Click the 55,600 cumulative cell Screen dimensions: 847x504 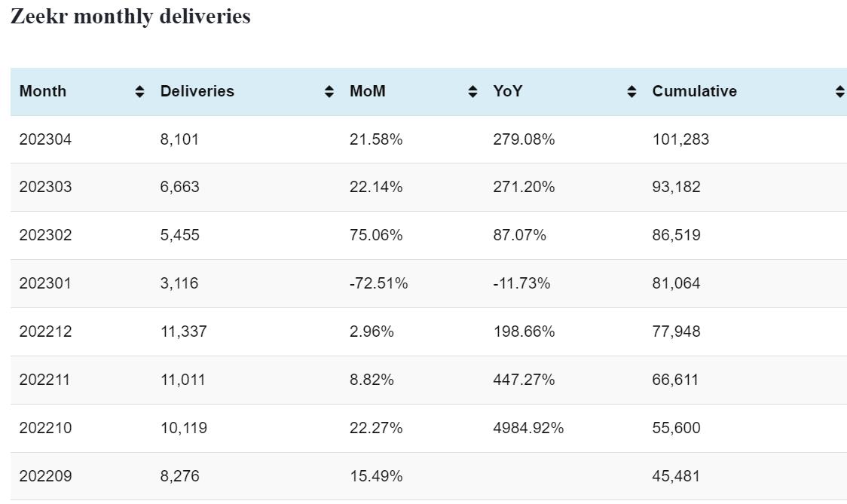676,428
